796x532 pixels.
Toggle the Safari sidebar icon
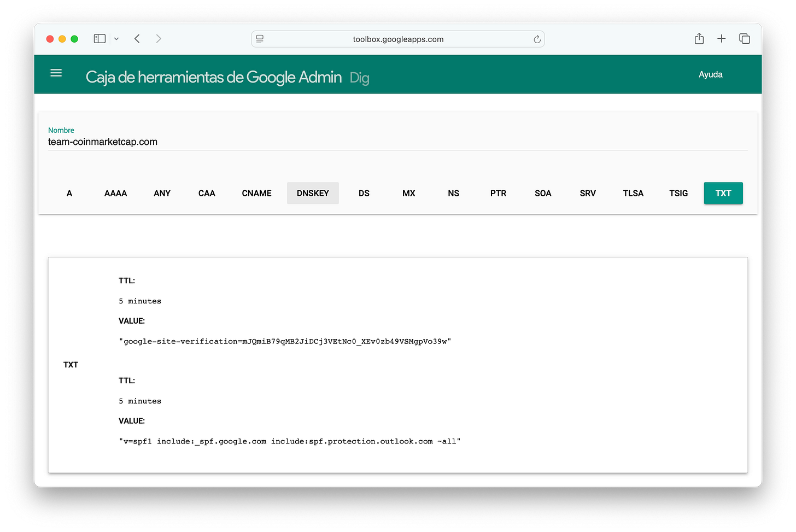coord(99,39)
